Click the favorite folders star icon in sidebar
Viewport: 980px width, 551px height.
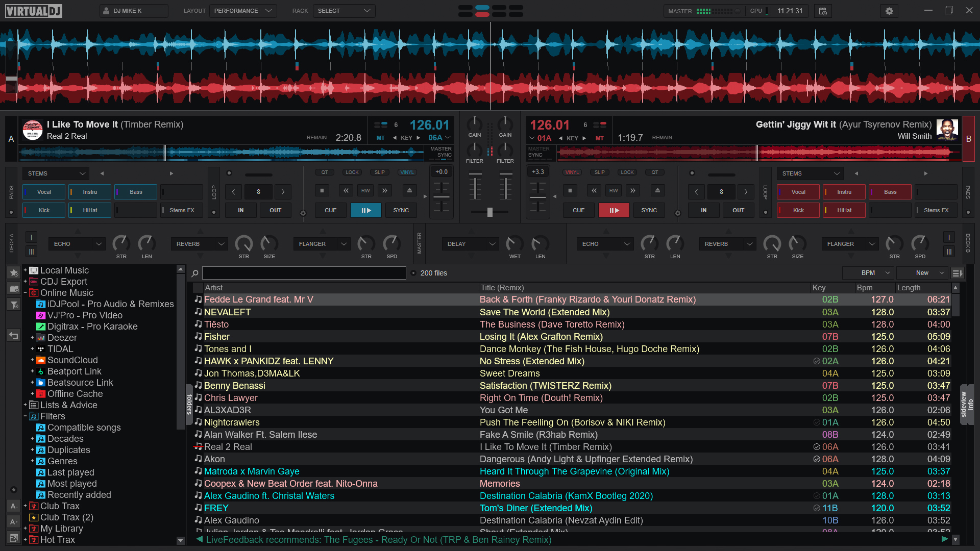[x=13, y=273]
